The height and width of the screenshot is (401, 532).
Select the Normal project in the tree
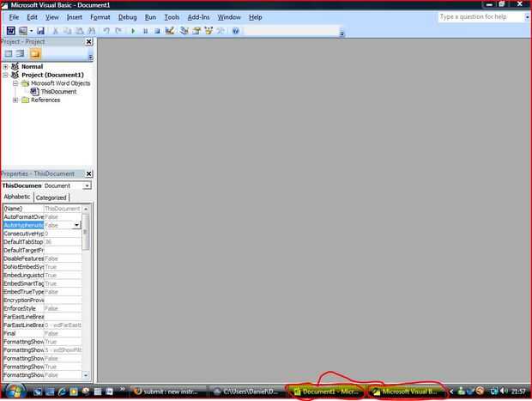pyautogui.click(x=33, y=67)
